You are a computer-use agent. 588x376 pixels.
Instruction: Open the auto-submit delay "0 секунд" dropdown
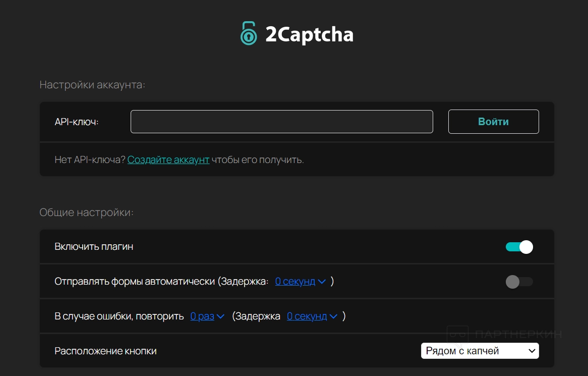coord(295,282)
